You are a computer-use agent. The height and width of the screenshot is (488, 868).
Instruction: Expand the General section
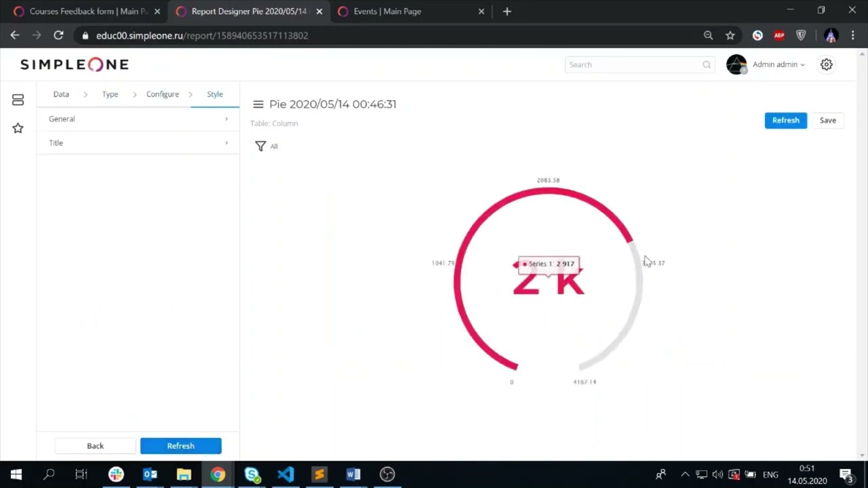coord(138,119)
